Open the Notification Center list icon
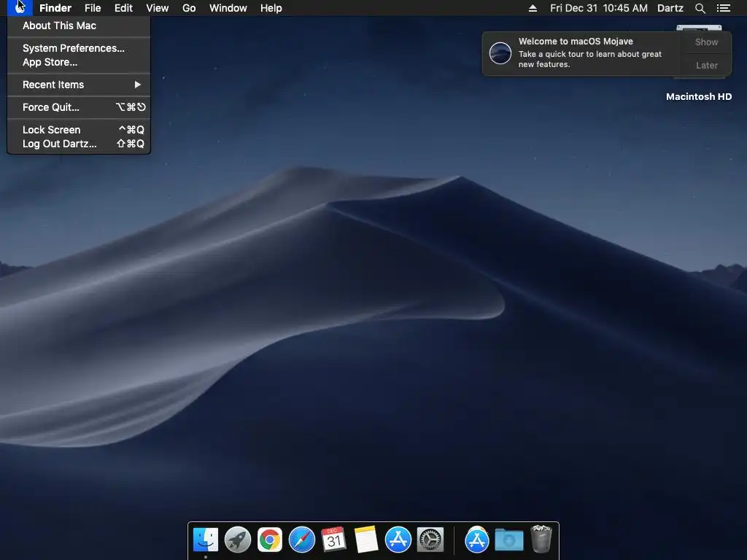Viewport: 747px width, 560px height. (723, 8)
